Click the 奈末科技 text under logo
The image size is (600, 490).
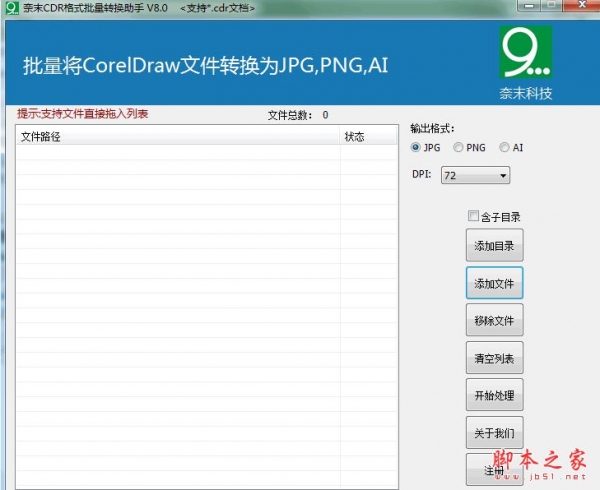coord(526,93)
